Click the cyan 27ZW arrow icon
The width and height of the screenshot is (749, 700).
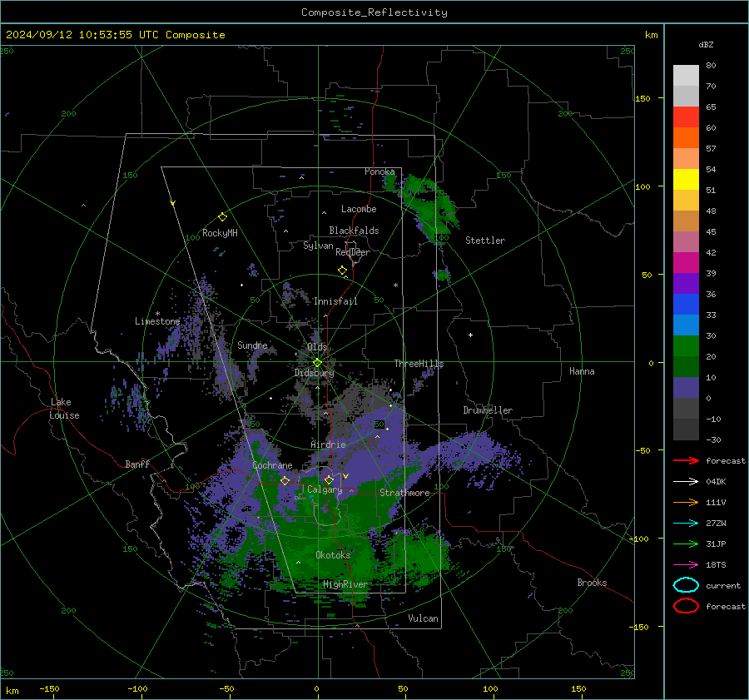pyautogui.click(x=686, y=524)
